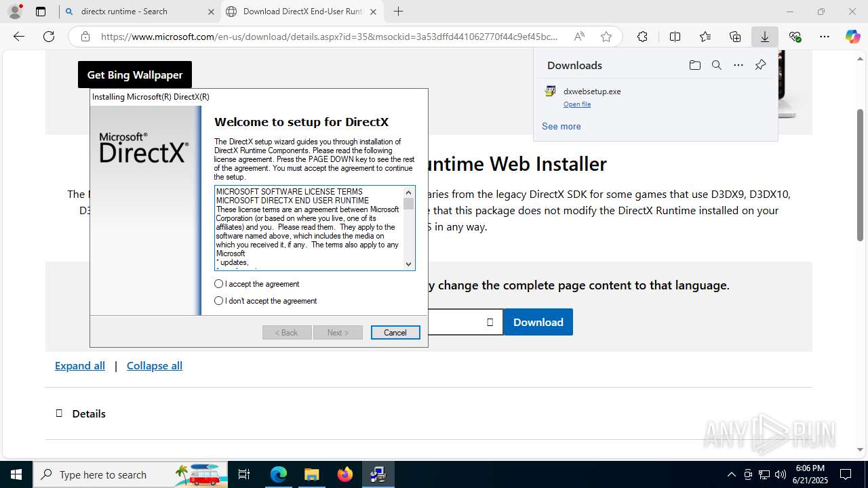Screen dimensions: 868x488
Task: Click the license text scroll up arrow
Action: tap(408, 192)
